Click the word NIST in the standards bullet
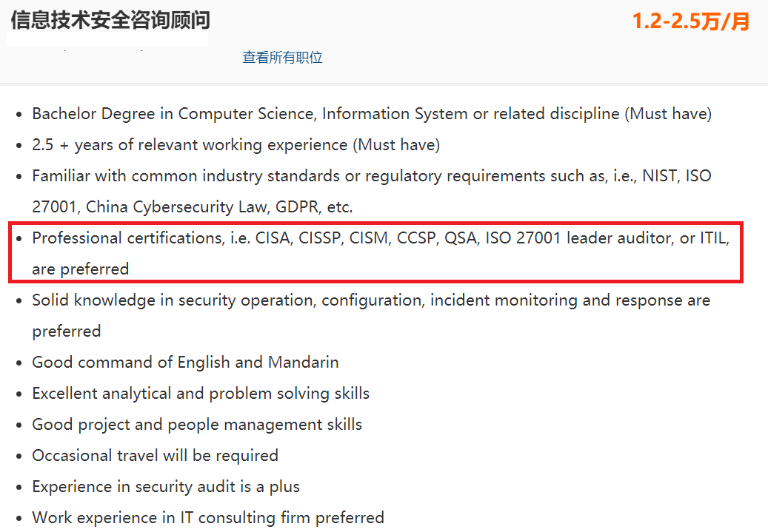The width and height of the screenshot is (768, 532). point(659,176)
